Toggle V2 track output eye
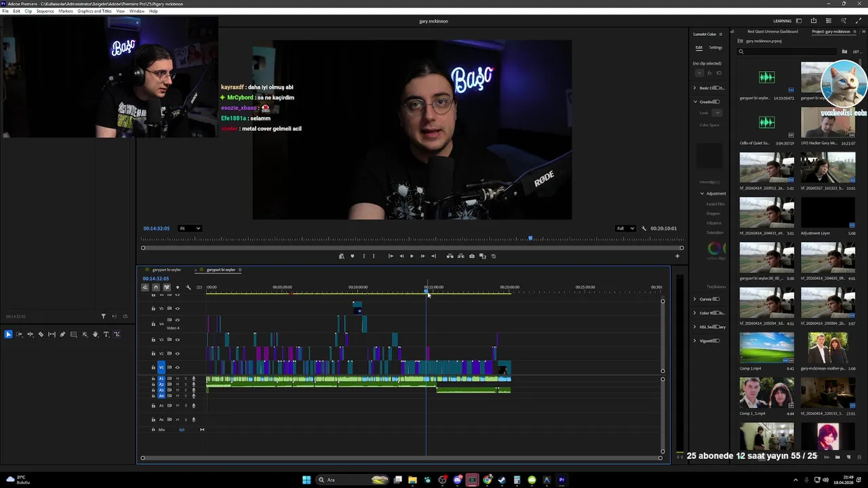This screenshot has height=488, width=868. click(x=178, y=353)
